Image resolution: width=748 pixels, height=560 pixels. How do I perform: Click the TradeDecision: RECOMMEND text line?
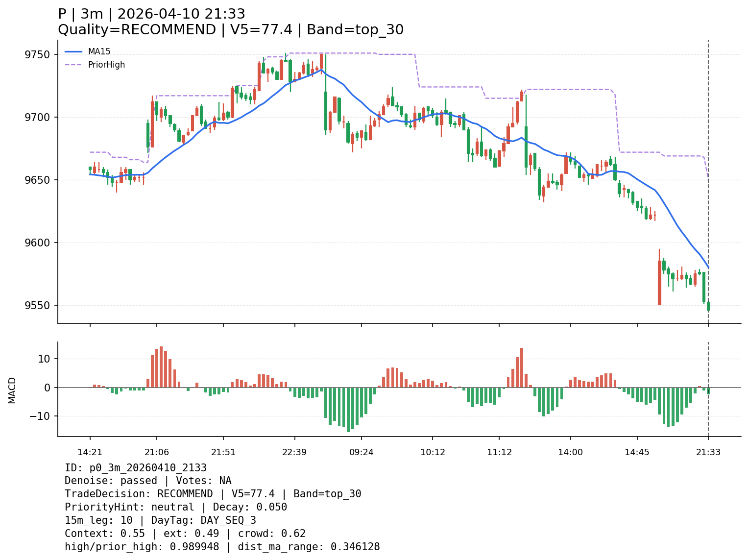213,494
